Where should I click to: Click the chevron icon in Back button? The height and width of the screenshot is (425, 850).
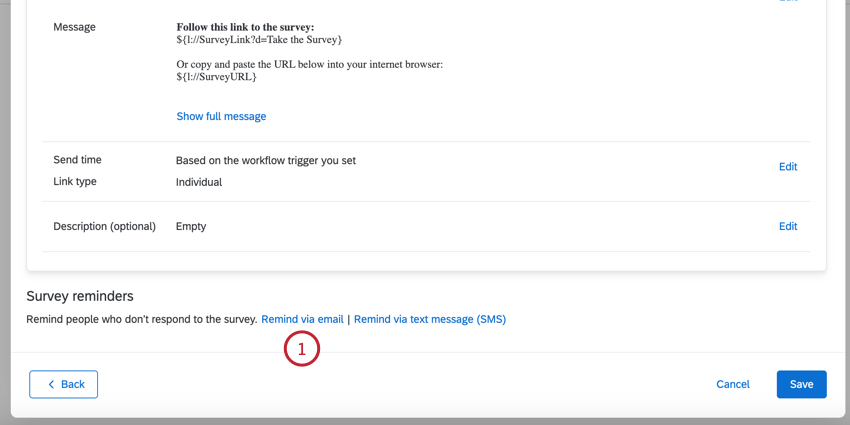point(51,385)
